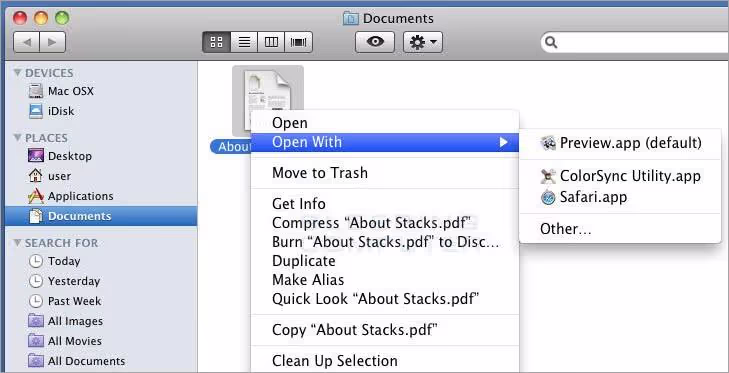Choose Other… in Open With submenu
Image resolution: width=729 pixels, height=373 pixels.
point(620,229)
